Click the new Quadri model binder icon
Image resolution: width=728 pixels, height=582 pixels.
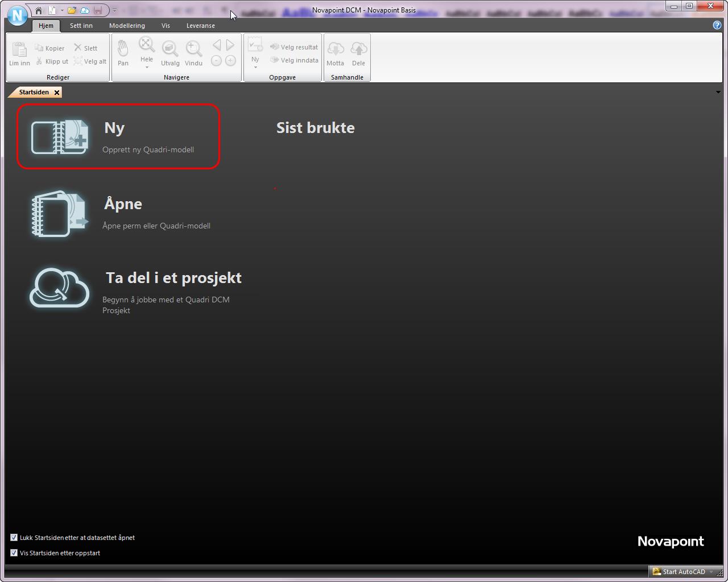click(60, 136)
